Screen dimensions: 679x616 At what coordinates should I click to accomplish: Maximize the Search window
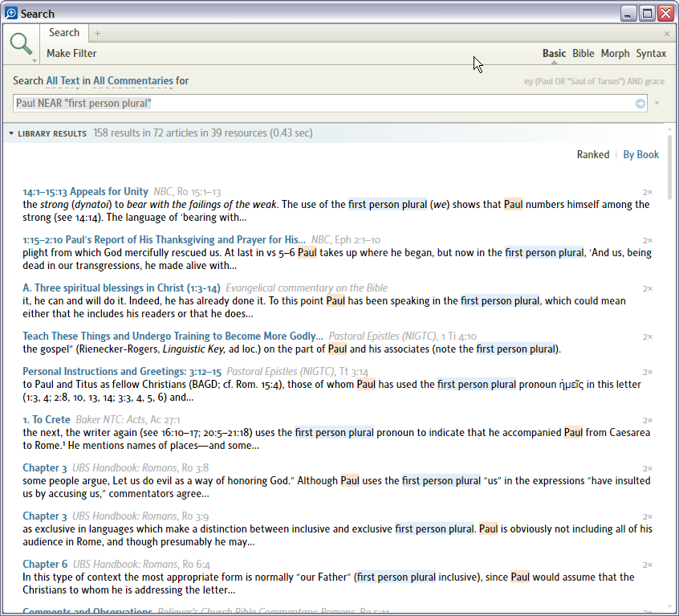coord(647,14)
